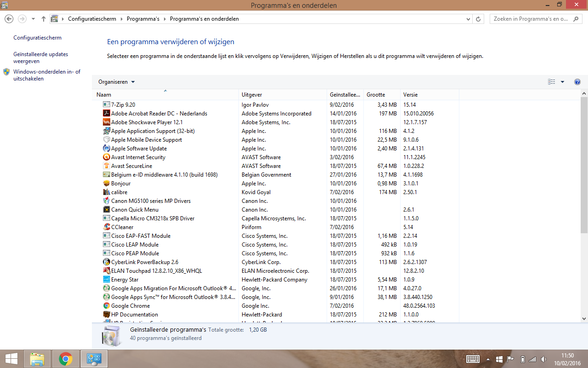Expand the chevron after Programma's breadcrumb
This screenshot has width=588, height=368.
tap(165, 19)
